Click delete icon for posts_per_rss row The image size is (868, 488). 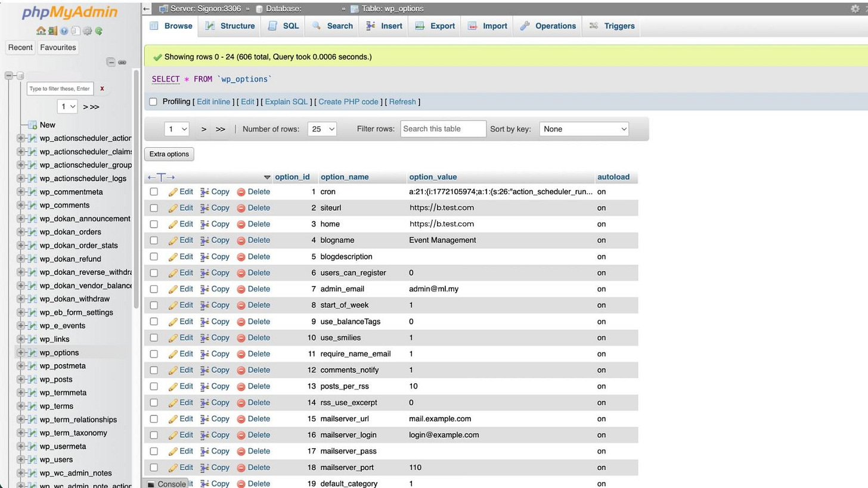coord(241,386)
